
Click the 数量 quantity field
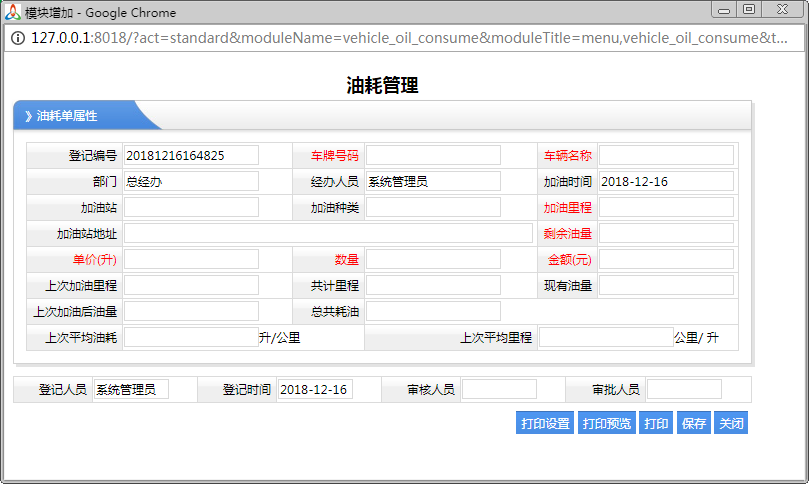coord(433,259)
